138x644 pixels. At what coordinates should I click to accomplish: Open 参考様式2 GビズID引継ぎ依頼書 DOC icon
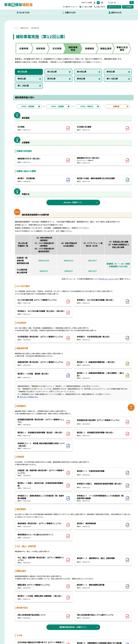click(127, 301)
